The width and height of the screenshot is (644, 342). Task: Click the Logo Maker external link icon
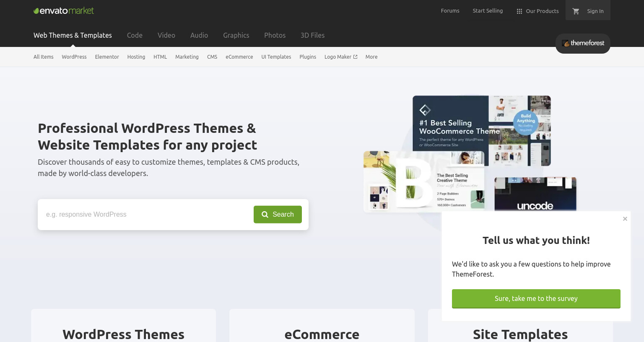pos(355,57)
